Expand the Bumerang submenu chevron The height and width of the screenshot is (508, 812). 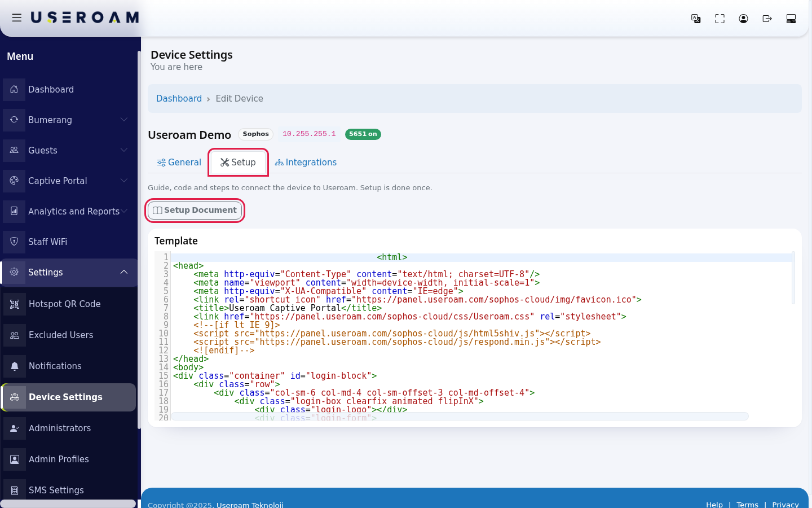(x=124, y=120)
